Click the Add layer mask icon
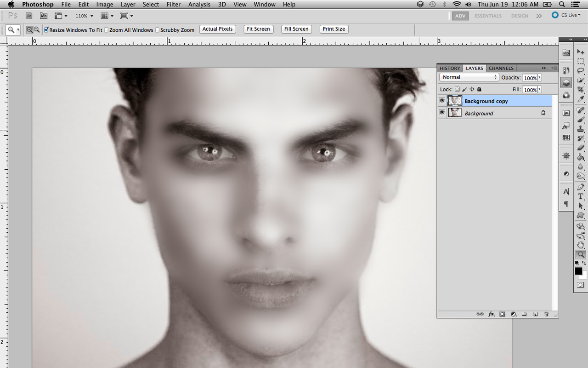 [x=502, y=314]
